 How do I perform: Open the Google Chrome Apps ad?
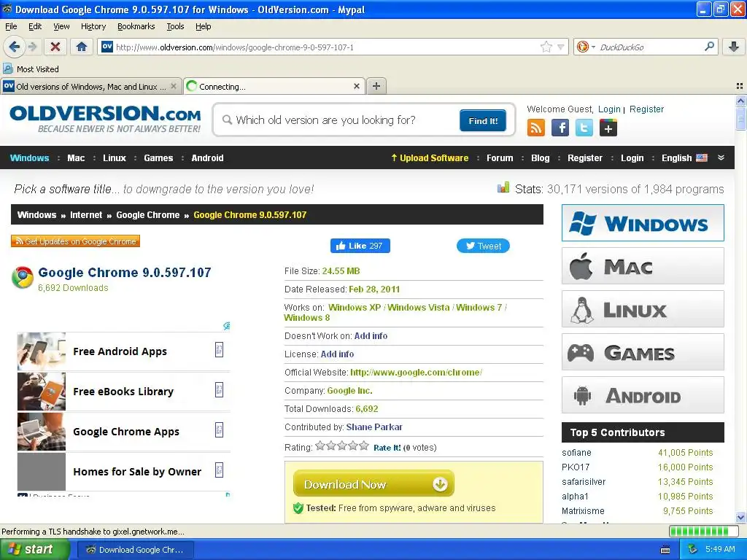tap(125, 432)
